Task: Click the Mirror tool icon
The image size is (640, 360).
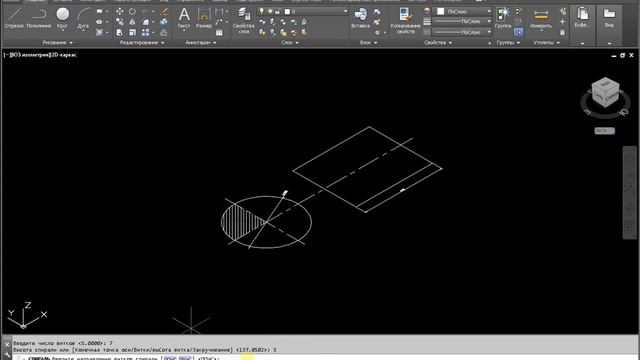Action: coord(133,22)
